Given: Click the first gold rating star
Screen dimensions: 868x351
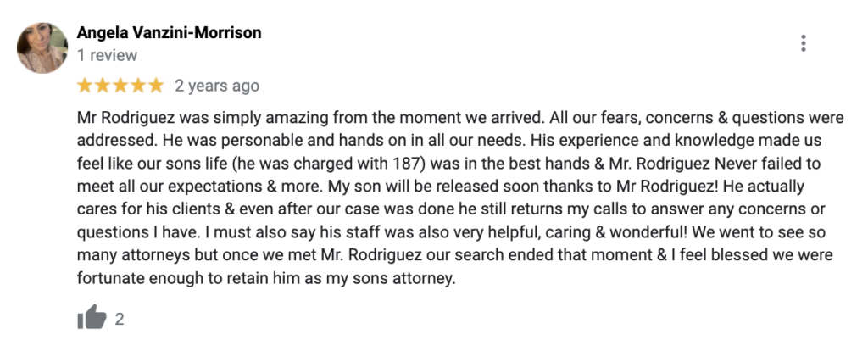Looking at the screenshot, I should coord(85,86).
